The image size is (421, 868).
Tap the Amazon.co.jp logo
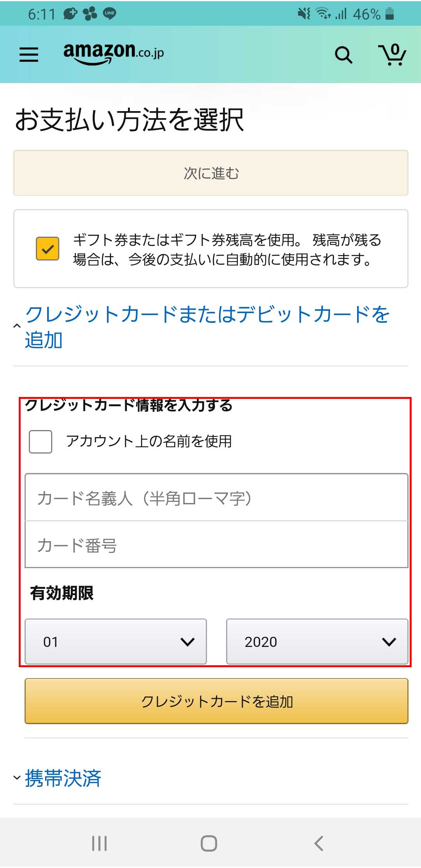113,53
